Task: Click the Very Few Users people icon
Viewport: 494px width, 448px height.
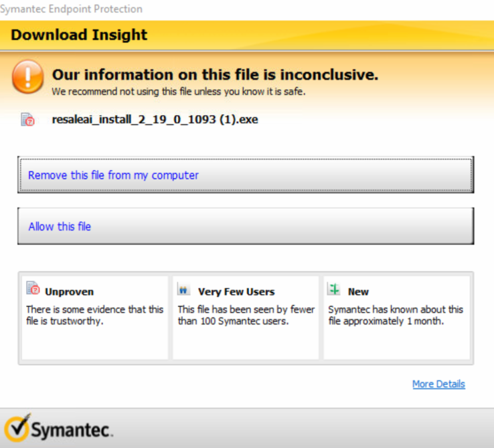Action: pos(183,289)
